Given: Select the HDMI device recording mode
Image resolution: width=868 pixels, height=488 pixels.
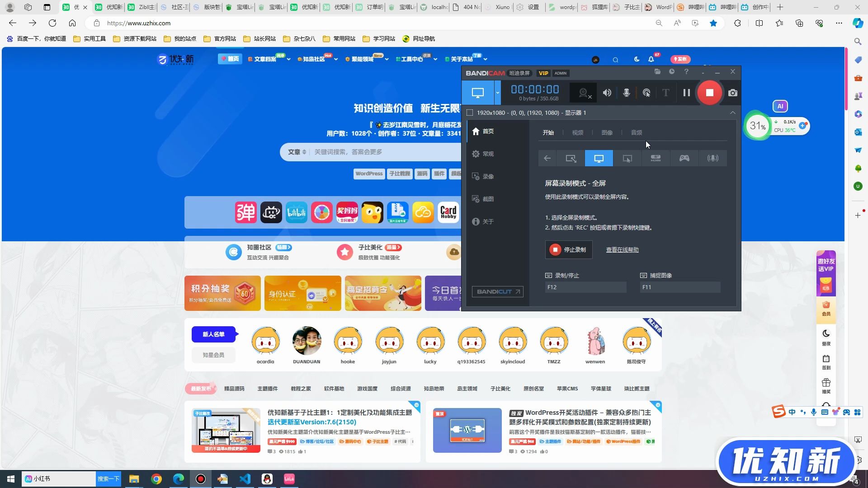Looking at the screenshot, I should click(x=656, y=158).
